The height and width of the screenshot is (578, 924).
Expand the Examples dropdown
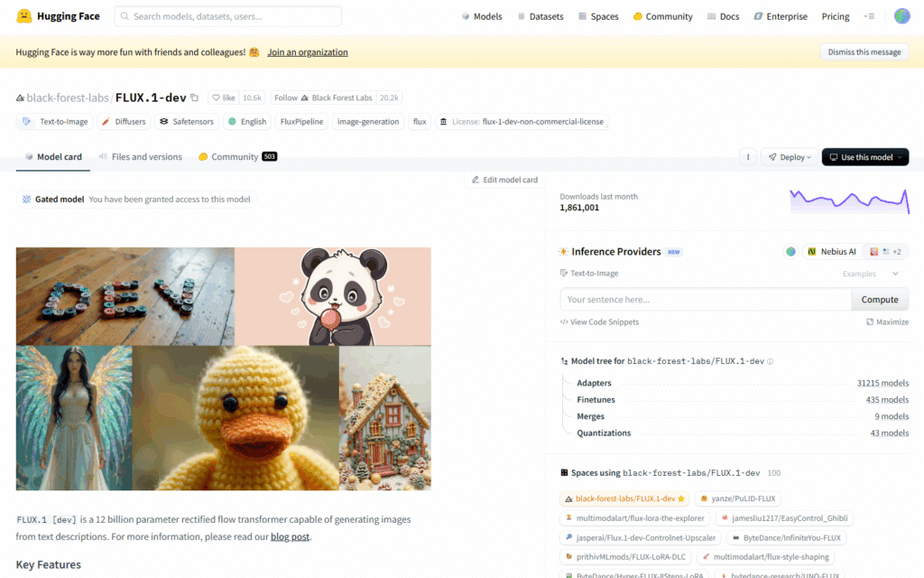point(871,274)
